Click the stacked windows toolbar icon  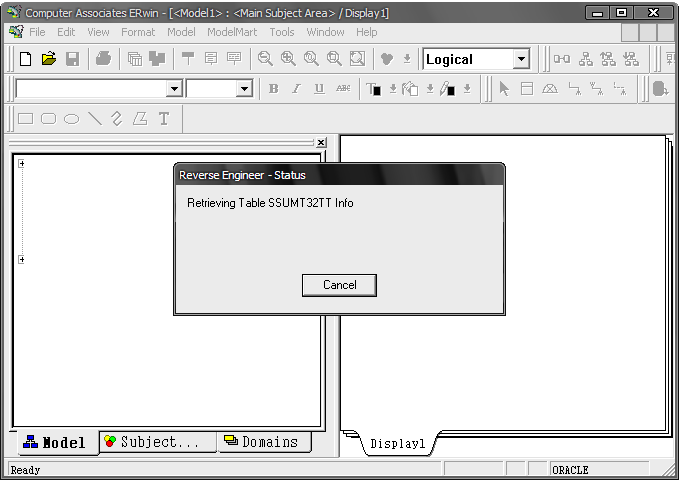click(135, 58)
